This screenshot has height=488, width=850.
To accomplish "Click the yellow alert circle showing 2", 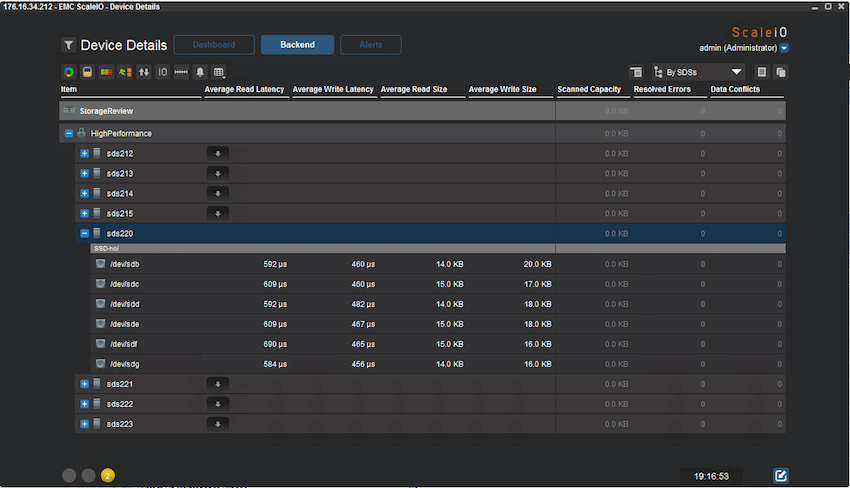I will tap(108, 476).
